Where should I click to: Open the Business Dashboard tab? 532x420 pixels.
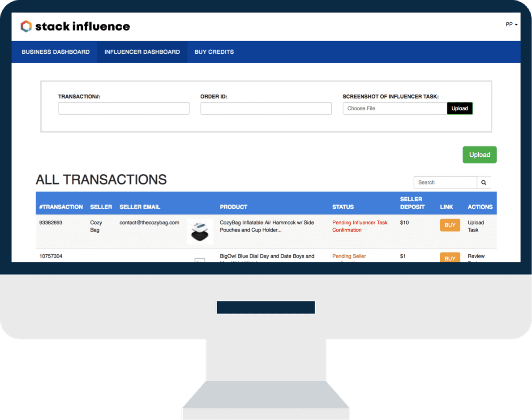[x=56, y=52]
